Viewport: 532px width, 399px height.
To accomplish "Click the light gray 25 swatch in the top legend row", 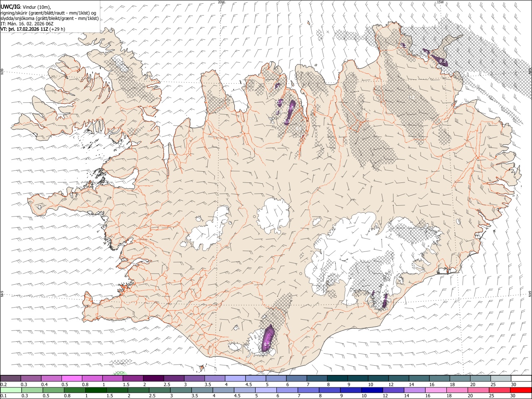I will (501, 378).
